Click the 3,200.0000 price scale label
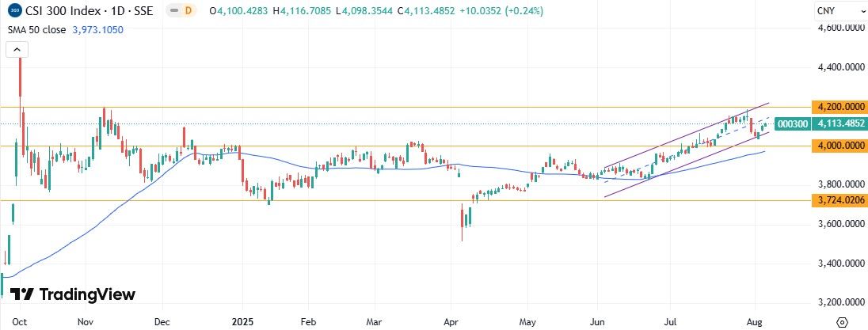The width and height of the screenshot is (868, 330). [840, 302]
